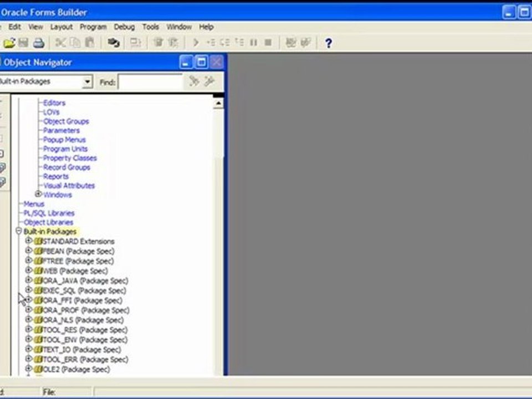Screen dimensions: 532x399
Task: Open the Tools menu
Action: point(150,27)
